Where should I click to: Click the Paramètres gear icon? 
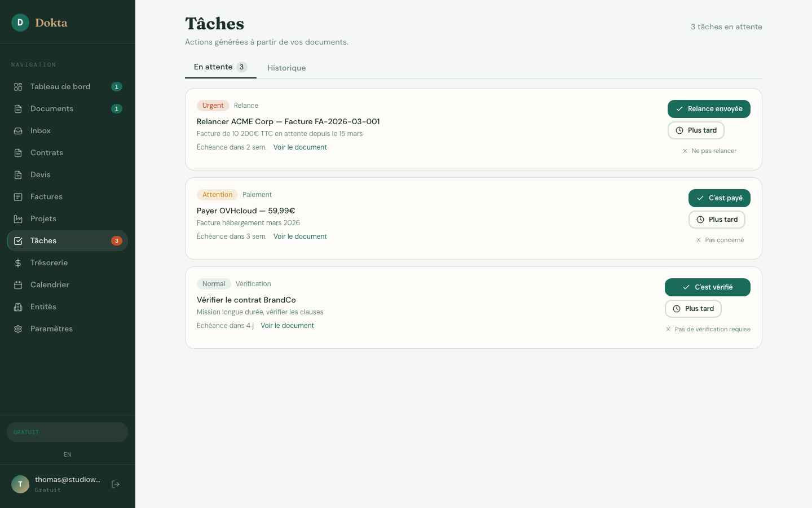pos(18,329)
